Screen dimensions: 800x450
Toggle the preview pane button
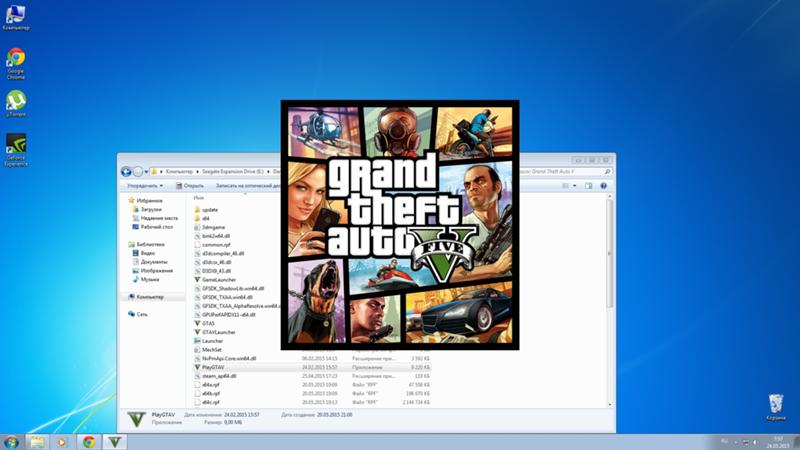click(588, 186)
